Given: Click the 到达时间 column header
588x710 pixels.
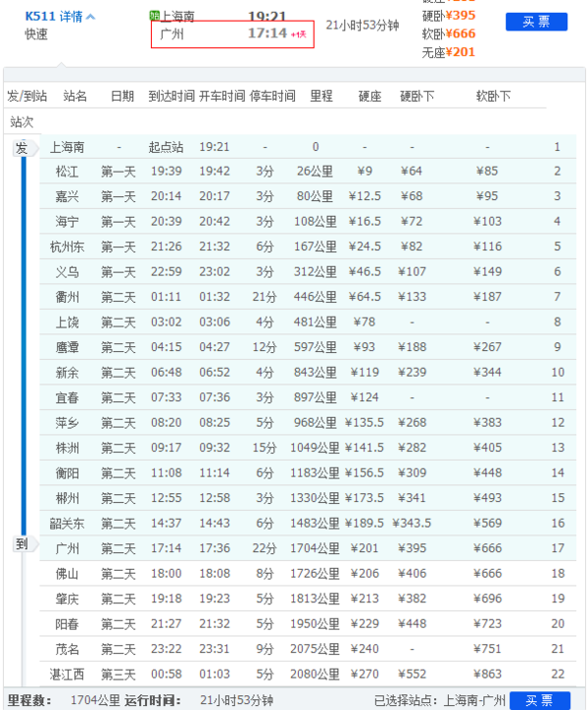Looking at the screenshot, I should coord(170,96).
